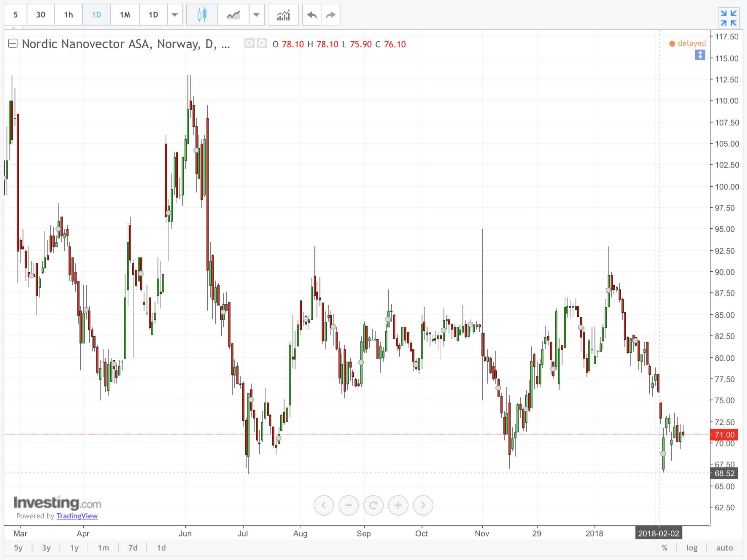The height and width of the screenshot is (560, 747).
Task: Click the Jun label on time axis
Action: [x=185, y=533]
